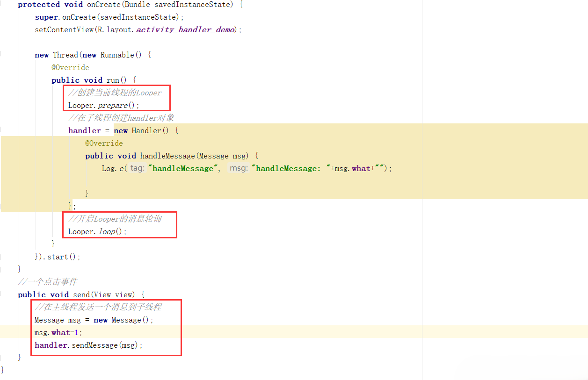Click 'sendMessage' in 'handler.sendMessage(msg);'

point(94,345)
